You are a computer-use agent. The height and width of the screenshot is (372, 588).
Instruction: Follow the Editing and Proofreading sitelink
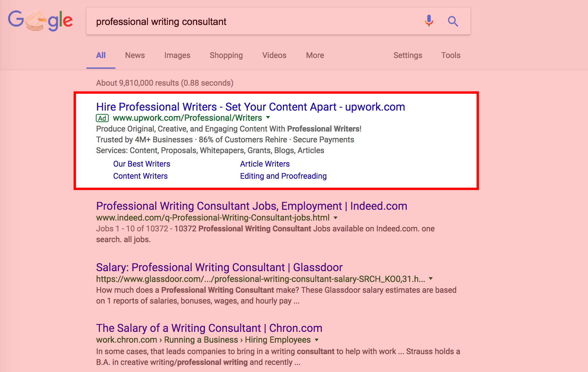point(283,176)
